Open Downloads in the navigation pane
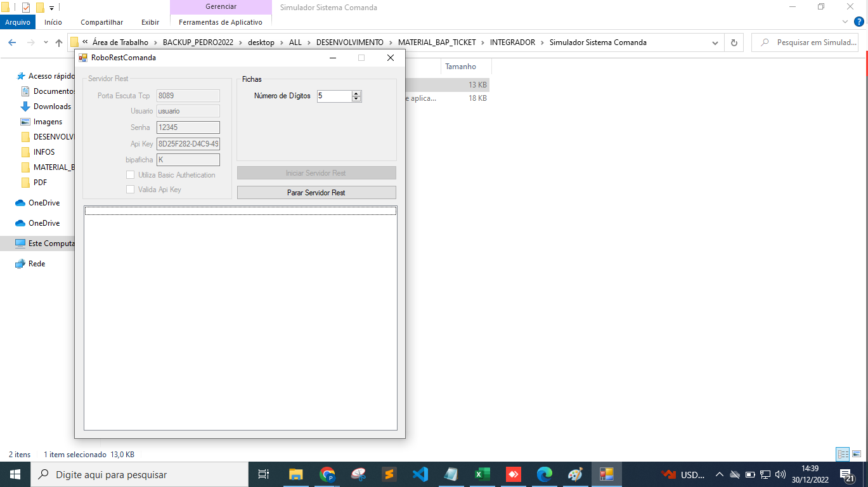The width and height of the screenshot is (868, 487). click(52, 107)
